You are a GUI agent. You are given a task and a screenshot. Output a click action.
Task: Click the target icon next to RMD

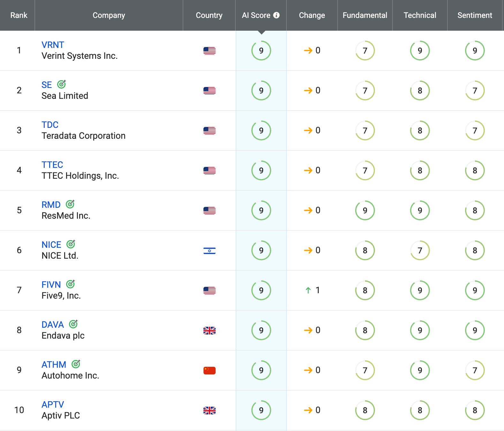[70, 204]
